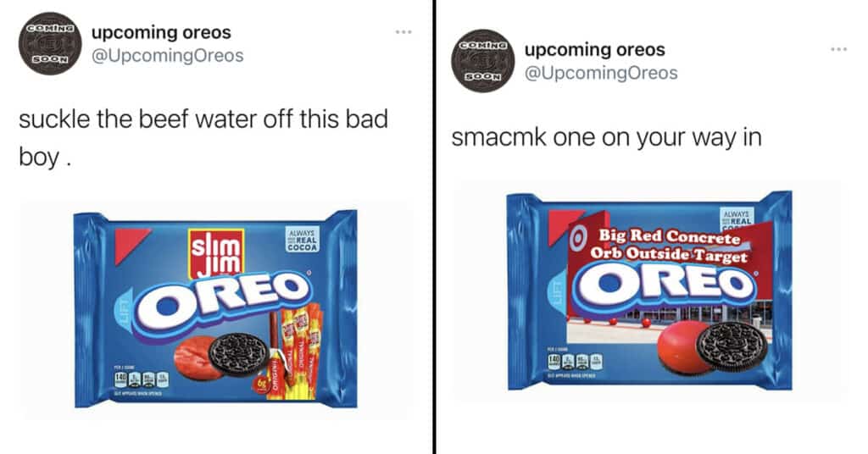The width and height of the screenshot is (868, 454).
Task: Open the right tweet's three-dot menu
Action: 838,50
